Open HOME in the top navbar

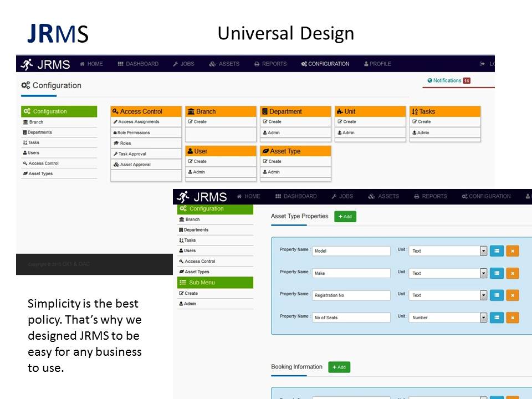[x=91, y=64]
